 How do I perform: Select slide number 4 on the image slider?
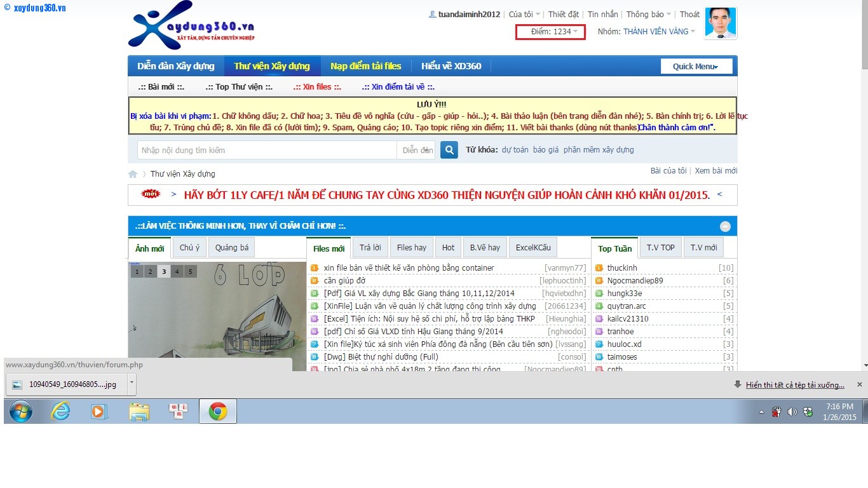tap(177, 271)
